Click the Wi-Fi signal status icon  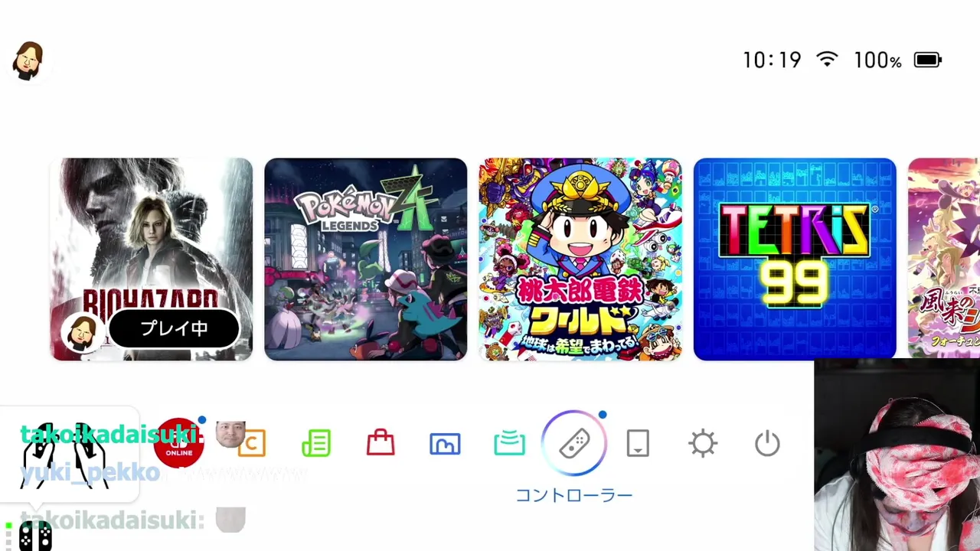827,59
